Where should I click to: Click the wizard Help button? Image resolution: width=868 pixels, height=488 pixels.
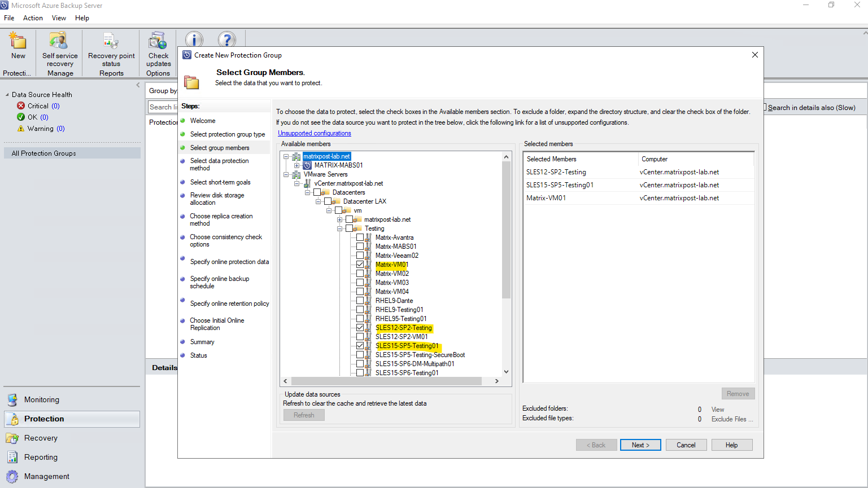(x=732, y=445)
